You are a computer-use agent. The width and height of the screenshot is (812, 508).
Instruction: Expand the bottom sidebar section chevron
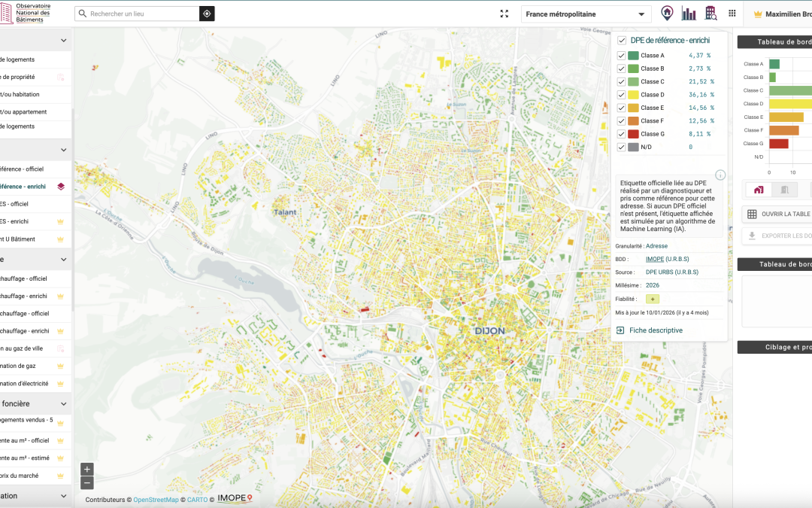63,496
